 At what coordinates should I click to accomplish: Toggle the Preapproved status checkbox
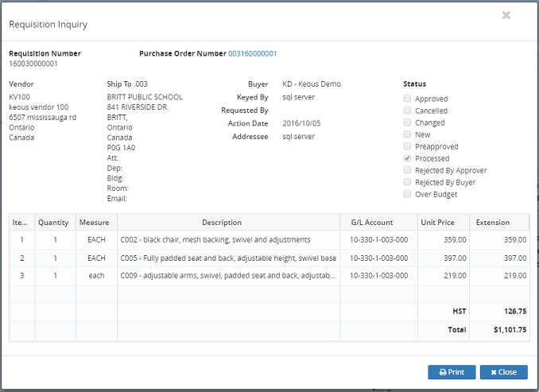[408, 147]
